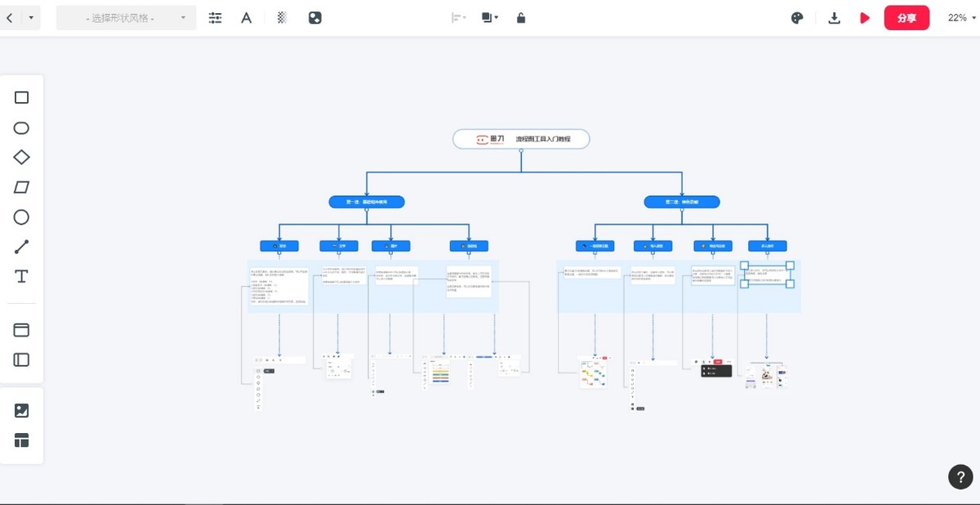Open the text formatting A icon

click(246, 17)
